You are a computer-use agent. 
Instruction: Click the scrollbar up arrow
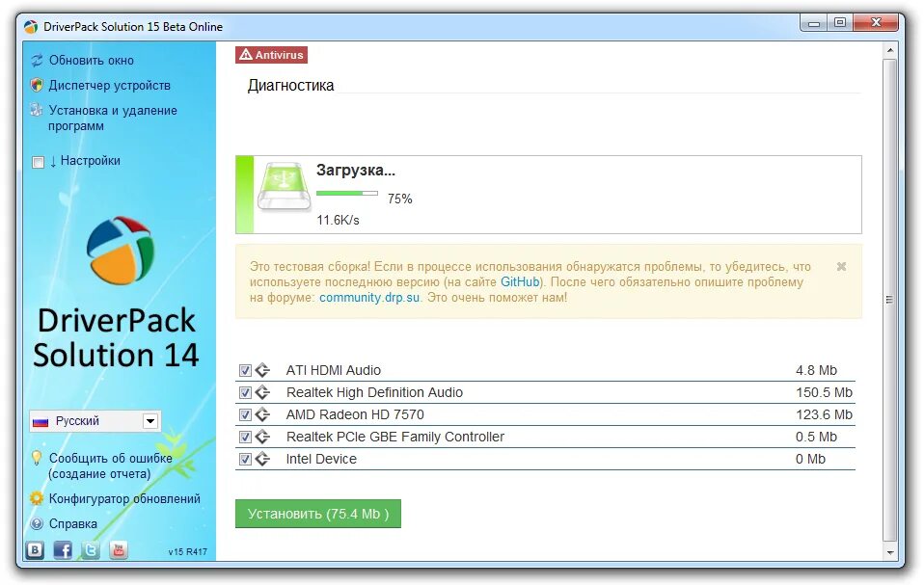tap(890, 51)
